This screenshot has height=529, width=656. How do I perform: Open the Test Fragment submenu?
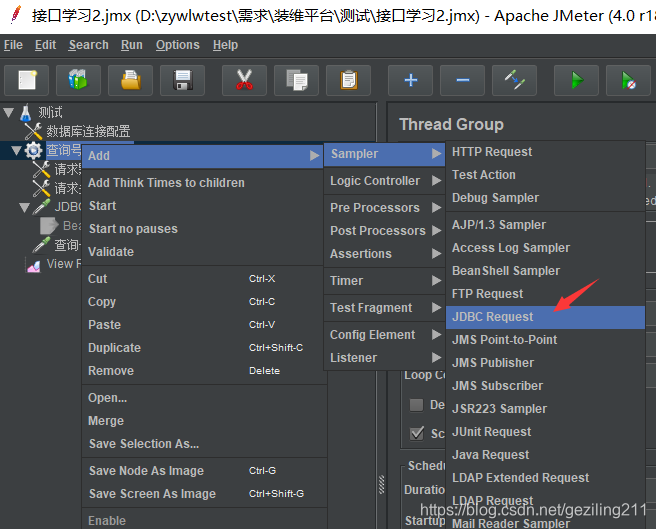tap(384, 308)
